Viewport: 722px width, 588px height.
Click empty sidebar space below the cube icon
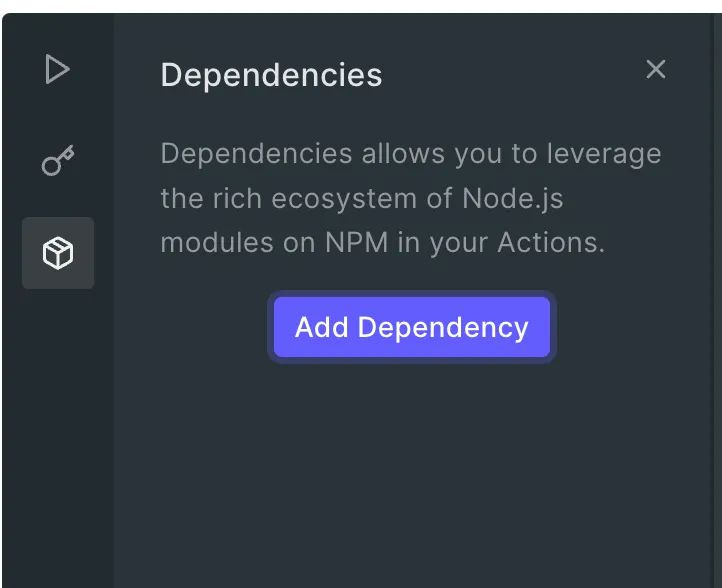58,430
